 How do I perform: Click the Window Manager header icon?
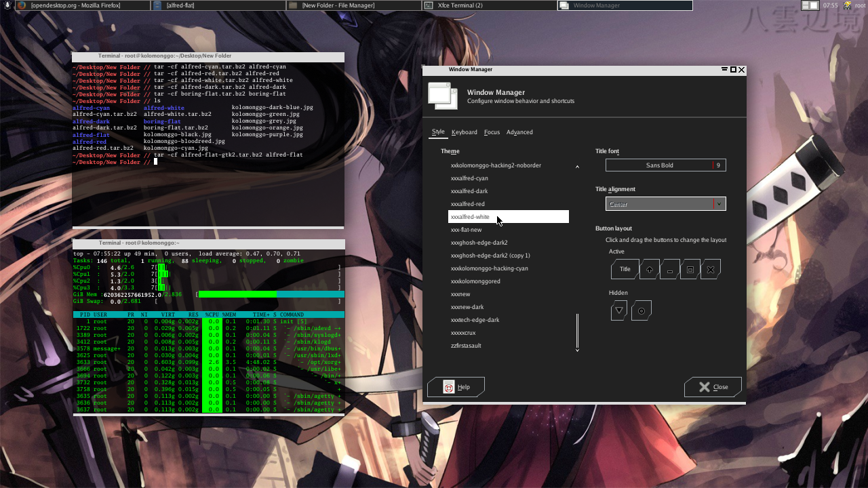tap(443, 96)
